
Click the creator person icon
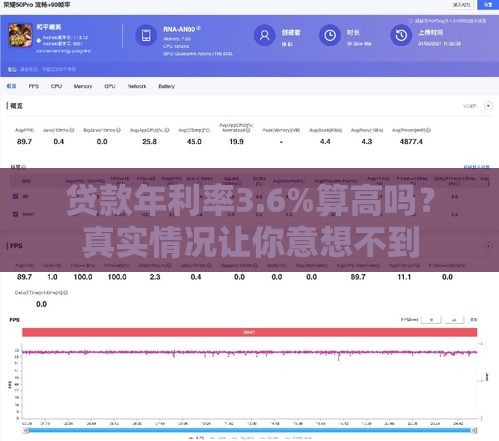coord(264,35)
